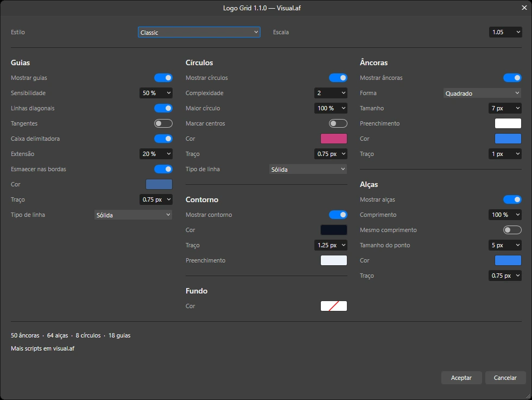The height and width of the screenshot is (400, 532).
Task: Open the Âncoras Tamanho dropdown
Action: pos(505,108)
